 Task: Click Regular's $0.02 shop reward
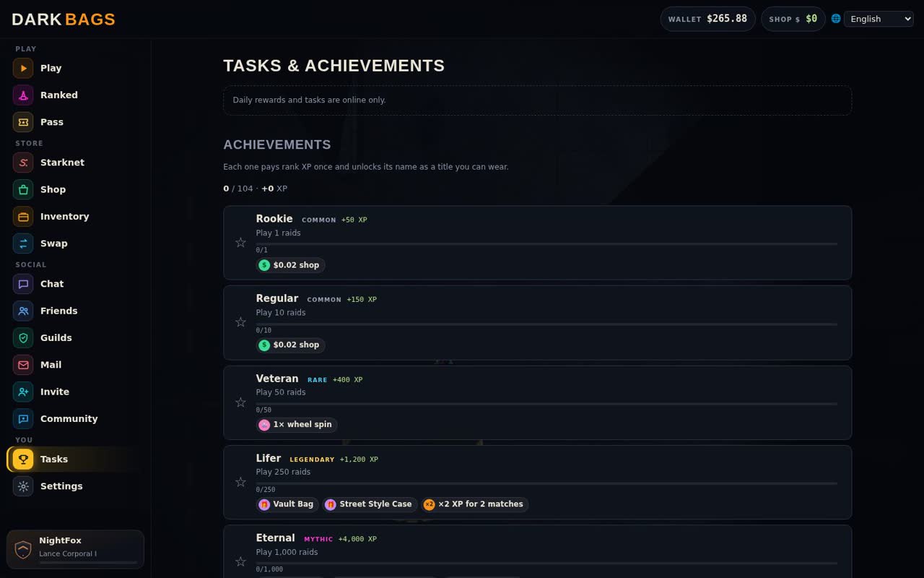pos(290,345)
